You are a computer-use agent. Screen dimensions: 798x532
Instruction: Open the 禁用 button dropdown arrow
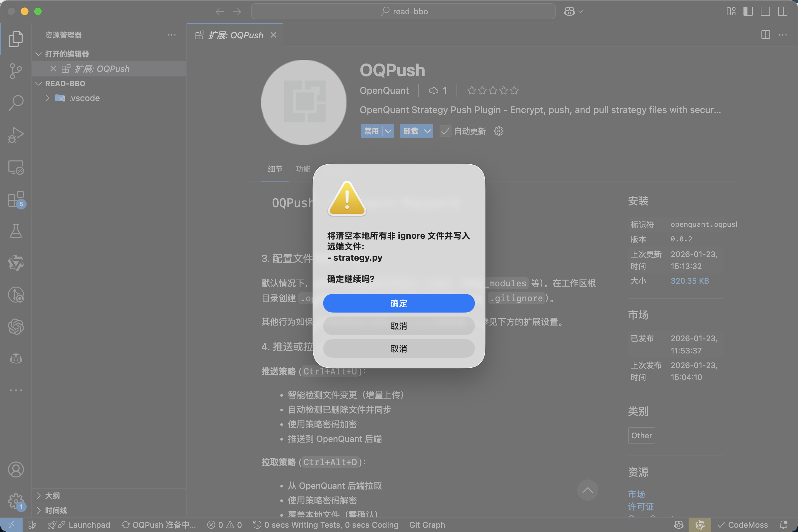(388, 131)
